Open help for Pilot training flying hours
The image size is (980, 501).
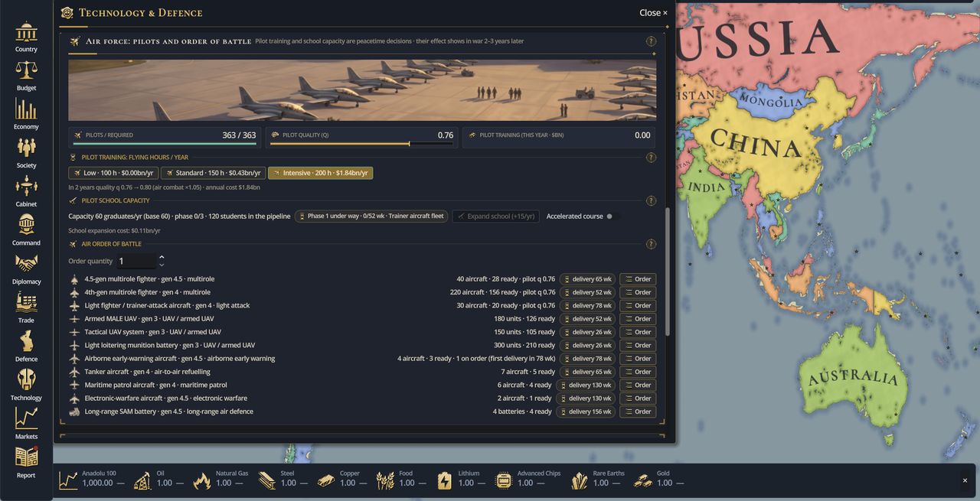pos(651,158)
